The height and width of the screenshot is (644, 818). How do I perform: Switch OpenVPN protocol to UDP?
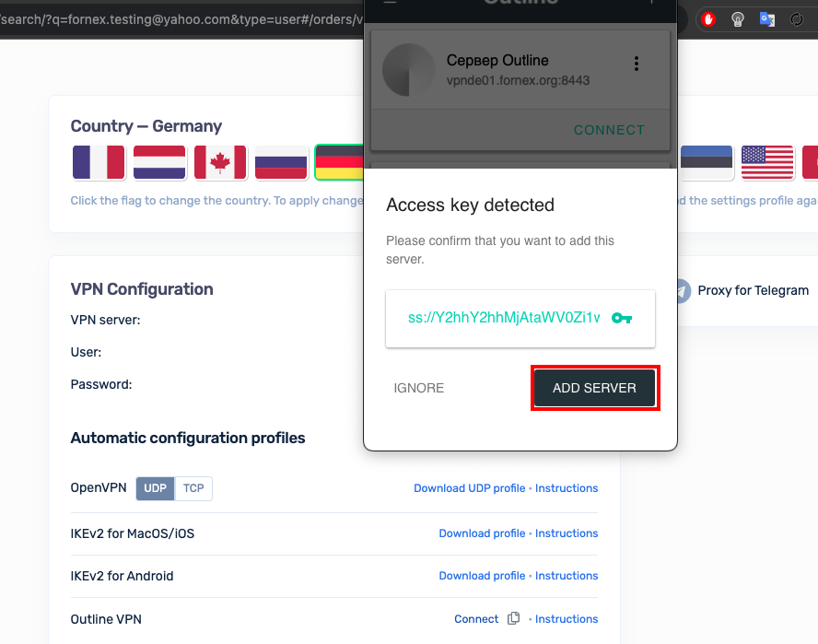pyautogui.click(x=155, y=488)
